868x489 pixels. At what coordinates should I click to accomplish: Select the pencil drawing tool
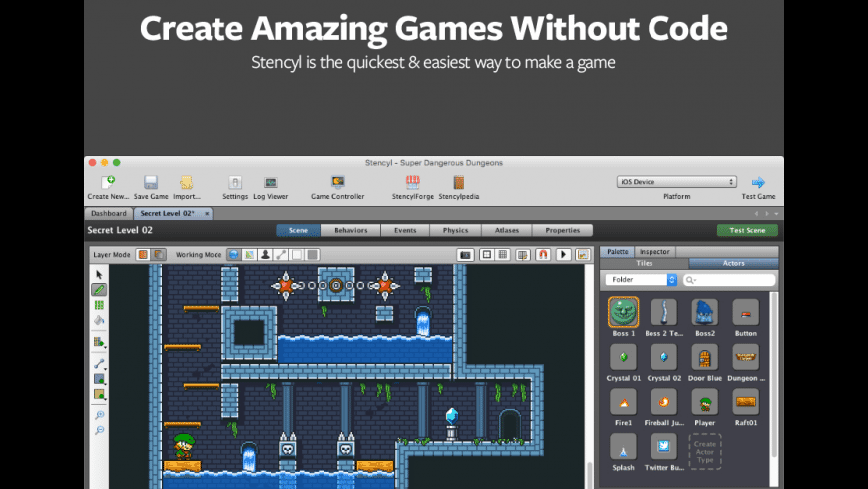(x=99, y=289)
